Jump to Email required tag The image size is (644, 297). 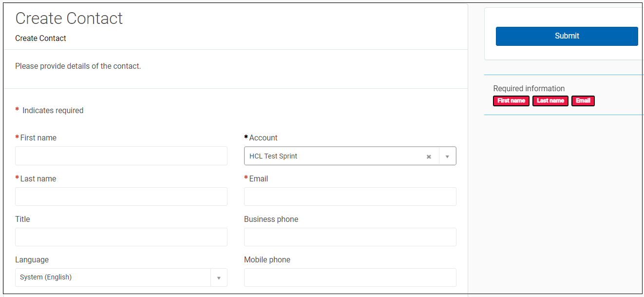coord(583,101)
